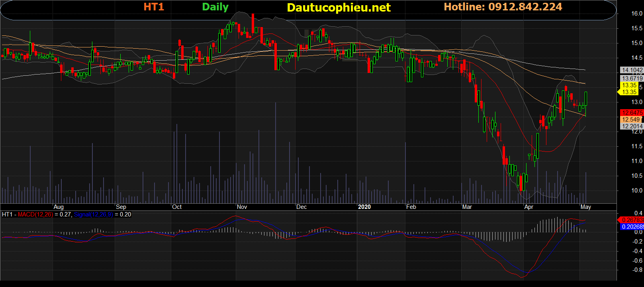
Task: Select the -0.8 label on MACD axis
Action: point(638,270)
